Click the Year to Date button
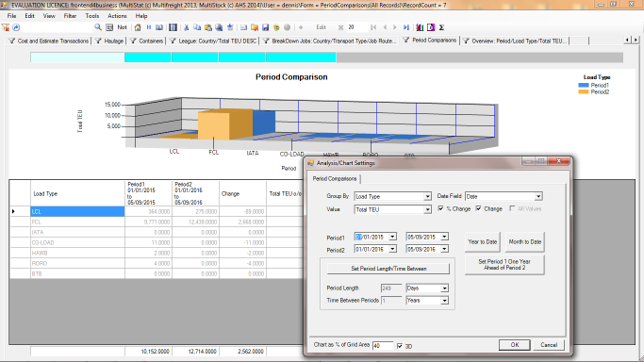 pos(483,242)
